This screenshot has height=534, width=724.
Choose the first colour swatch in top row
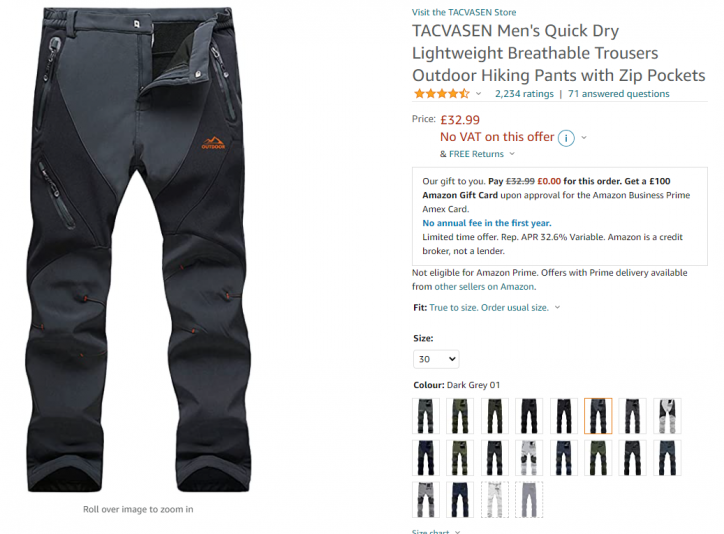(x=426, y=416)
